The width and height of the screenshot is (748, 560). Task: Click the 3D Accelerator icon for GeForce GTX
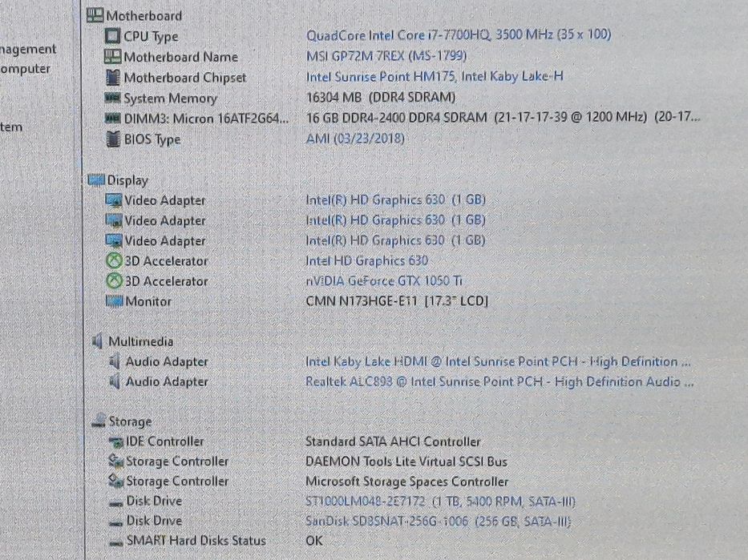[114, 280]
